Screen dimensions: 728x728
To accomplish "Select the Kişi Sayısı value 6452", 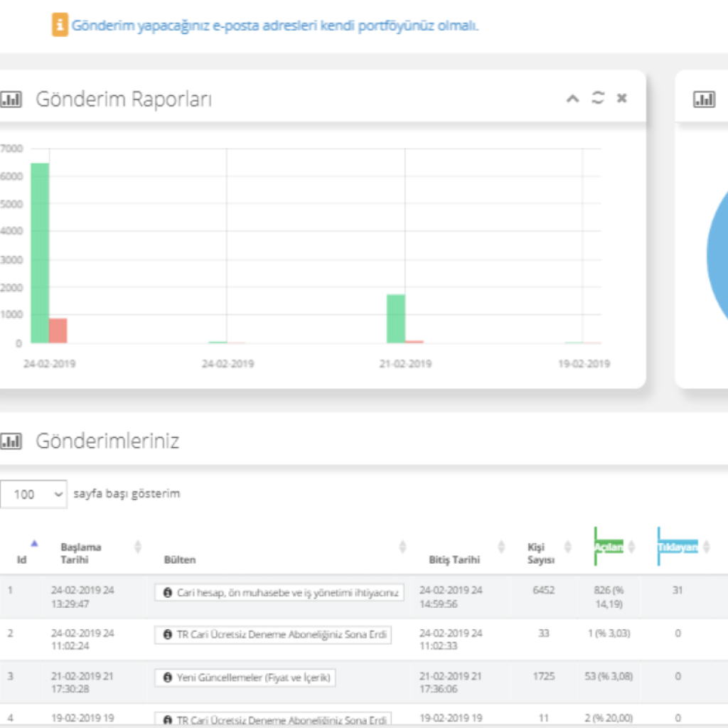I will [x=544, y=590].
